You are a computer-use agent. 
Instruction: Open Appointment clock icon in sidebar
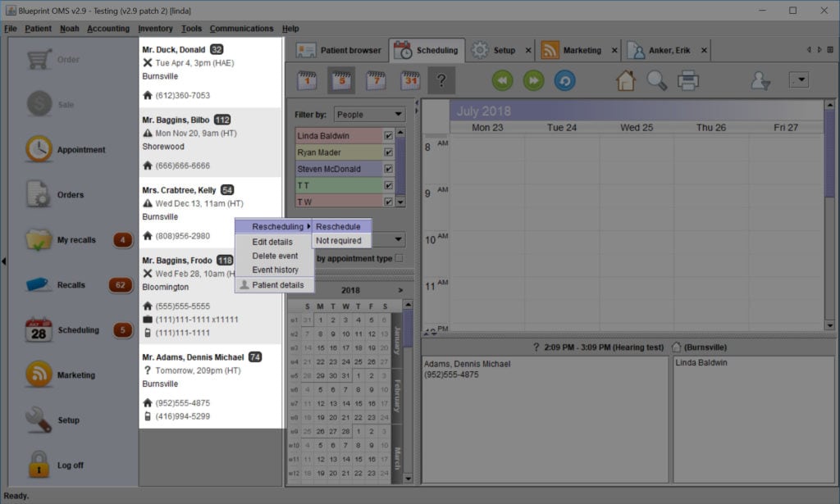click(x=39, y=149)
